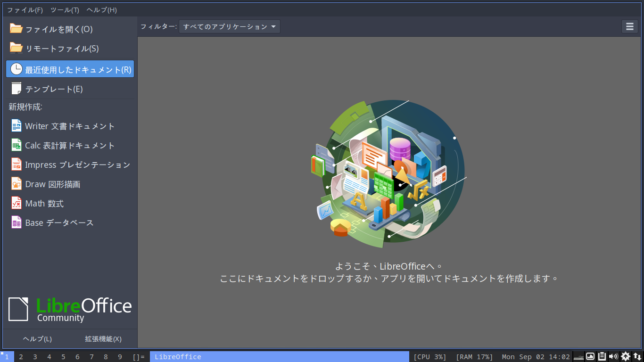
Task: Open a new Base database
Action: click(x=59, y=222)
